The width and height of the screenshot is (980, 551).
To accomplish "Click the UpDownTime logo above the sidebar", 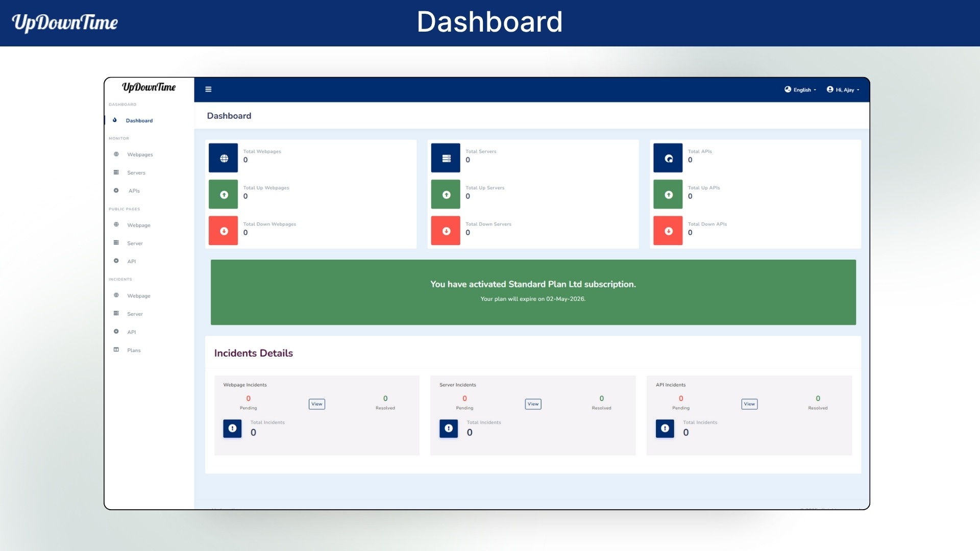I will pos(149,88).
